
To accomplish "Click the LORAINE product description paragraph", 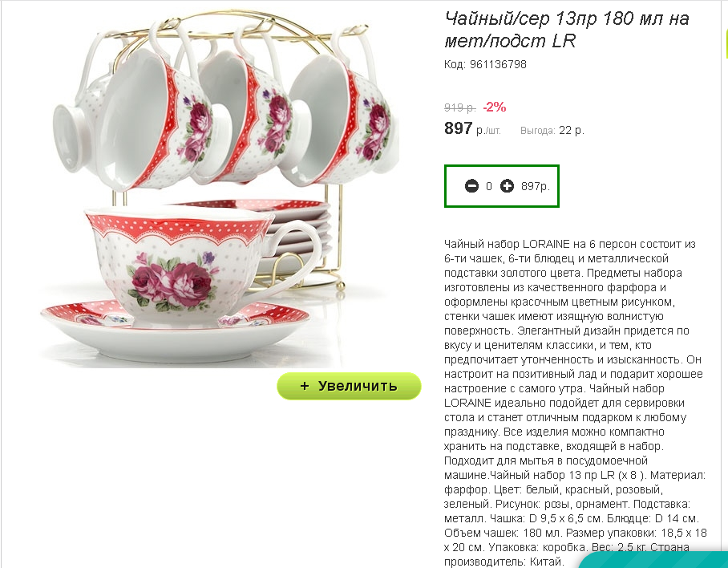I will 575,403.
